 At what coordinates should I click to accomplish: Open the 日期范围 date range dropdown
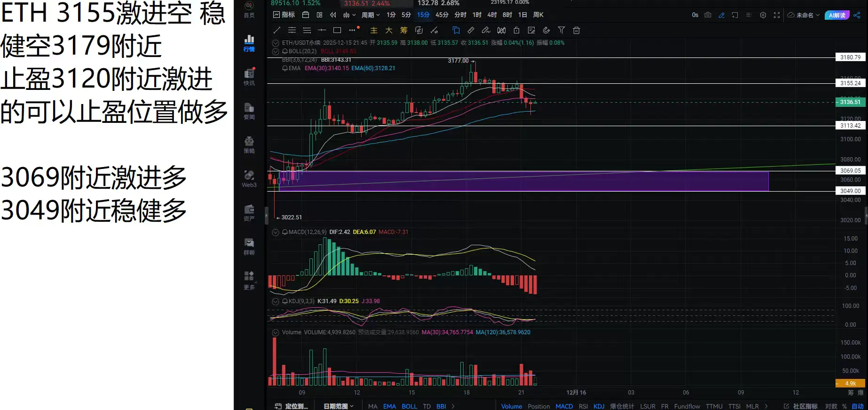click(x=339, y=406)
